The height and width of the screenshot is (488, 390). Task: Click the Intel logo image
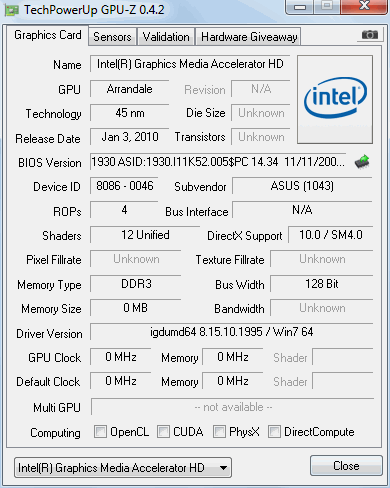(335, 99)
